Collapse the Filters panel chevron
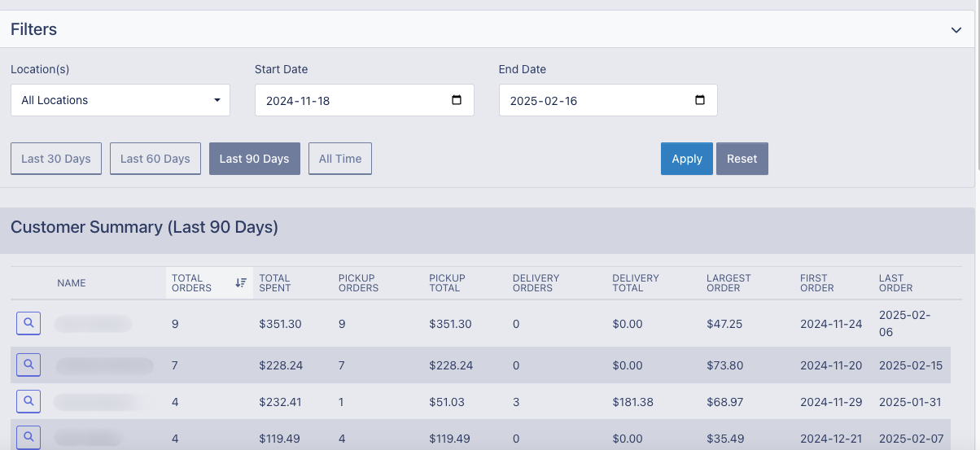 tap(956, 30)
